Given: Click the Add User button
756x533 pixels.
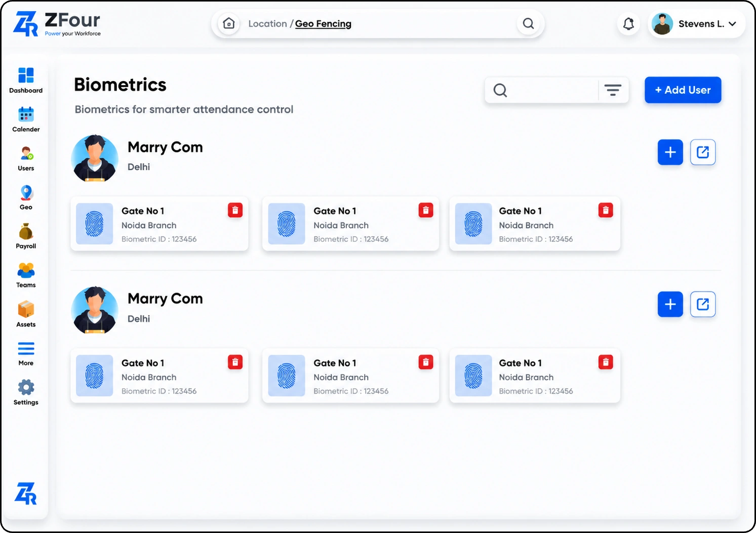Looking at the screenshot, I should [x=683, y=90].
